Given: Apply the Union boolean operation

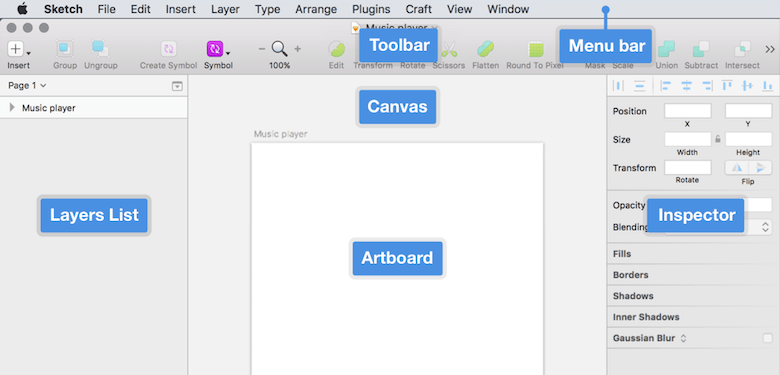Looking at the screenshot, I should tap(667, 49).
